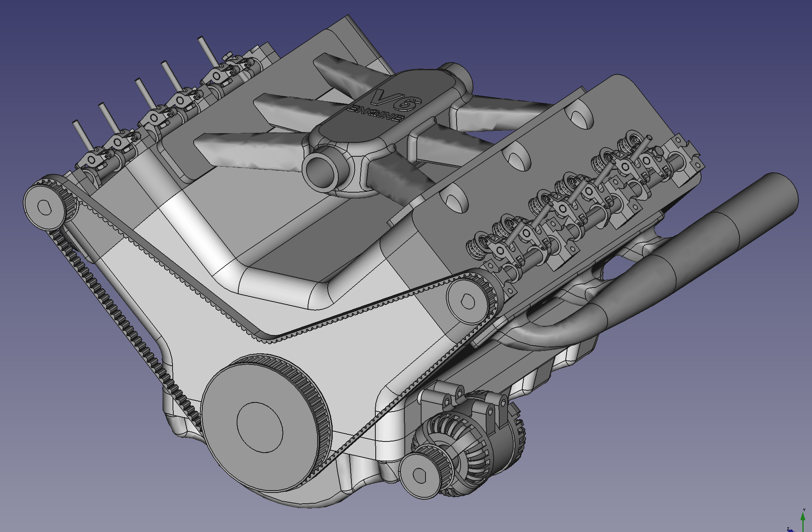Select the topmost valve stem on left bank
812x532 pixels.
click(x=208, y=51)
